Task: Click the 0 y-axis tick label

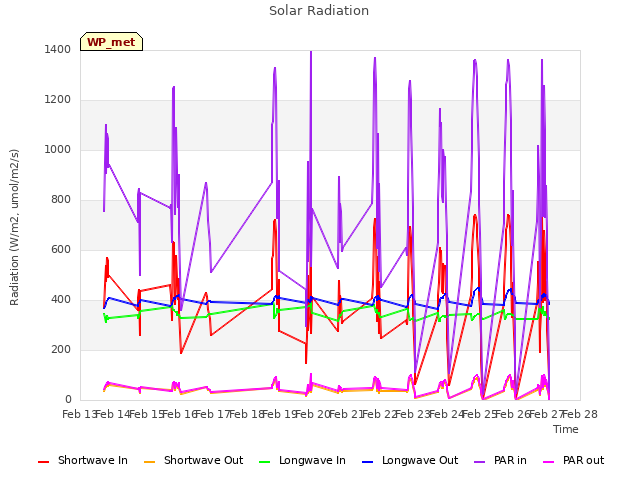Action: point(68,400)
